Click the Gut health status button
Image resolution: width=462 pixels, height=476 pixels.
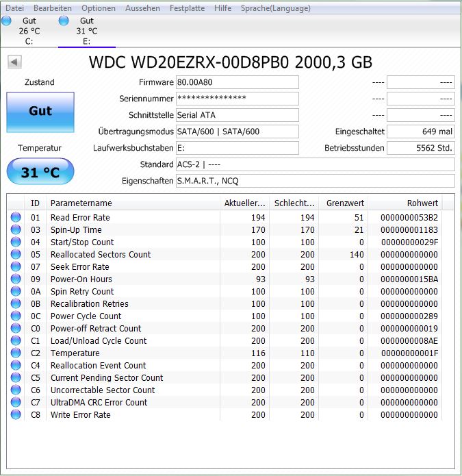click(x=40, y=112)
